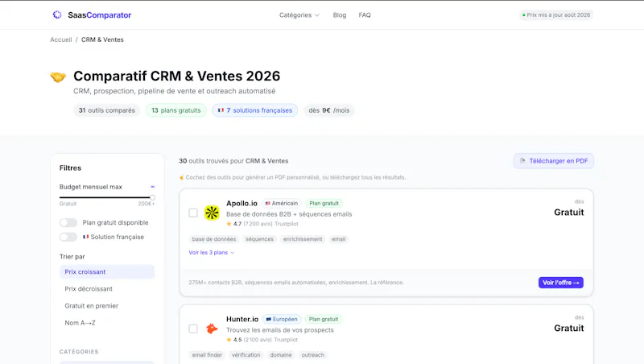Sort by Nom A→Z
The width and height of the screenshot is (644, 364).
click(107, 323)
